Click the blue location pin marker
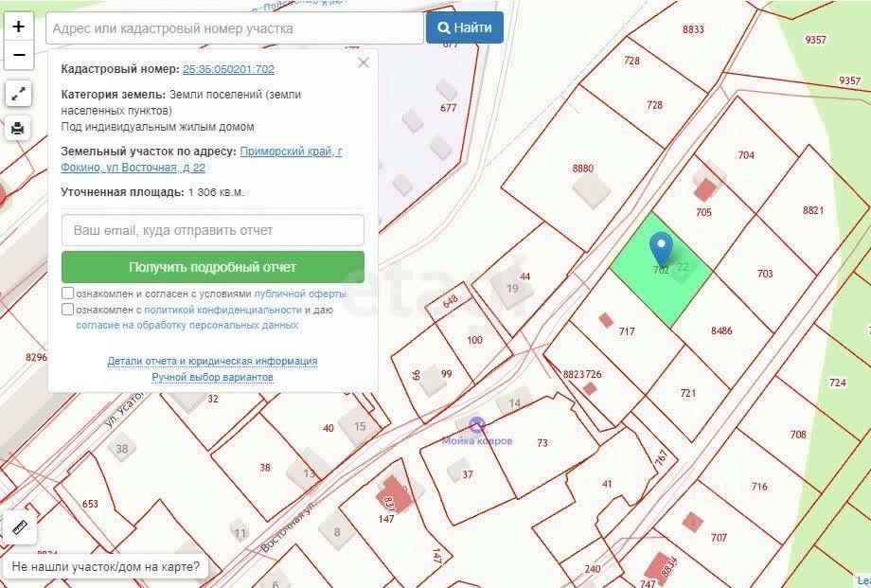 point(661,250)
